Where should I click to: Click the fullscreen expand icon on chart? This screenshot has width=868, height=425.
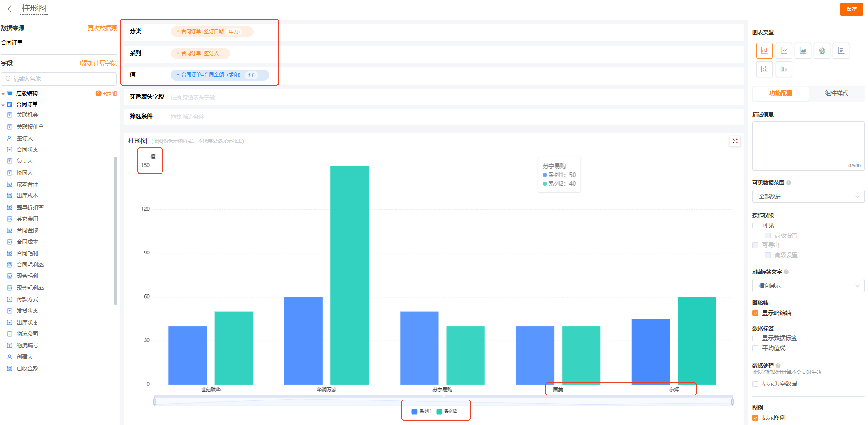(735, 141)
